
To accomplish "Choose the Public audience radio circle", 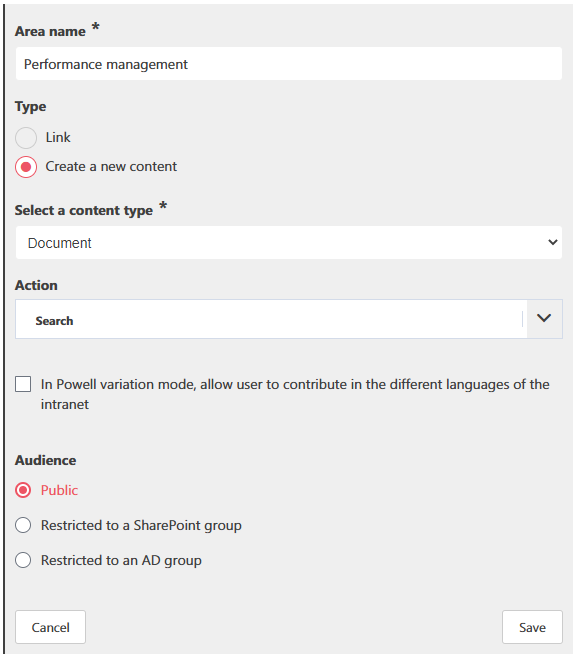I will (23, 490).
